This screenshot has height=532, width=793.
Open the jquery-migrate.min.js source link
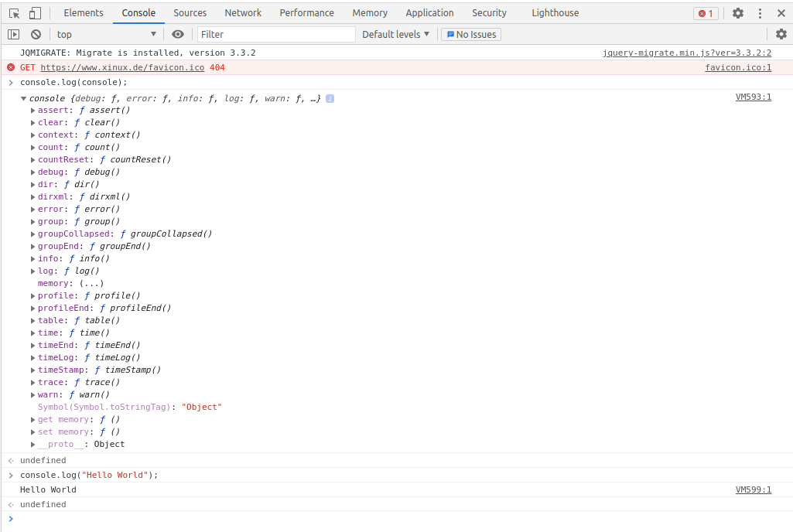click(686, 53)
